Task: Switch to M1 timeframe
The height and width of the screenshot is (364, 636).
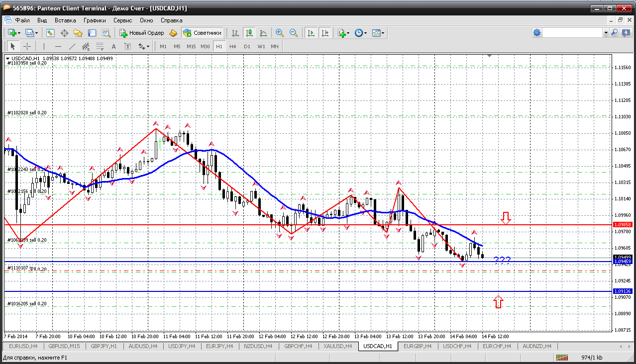Action: tap(163, 46)
